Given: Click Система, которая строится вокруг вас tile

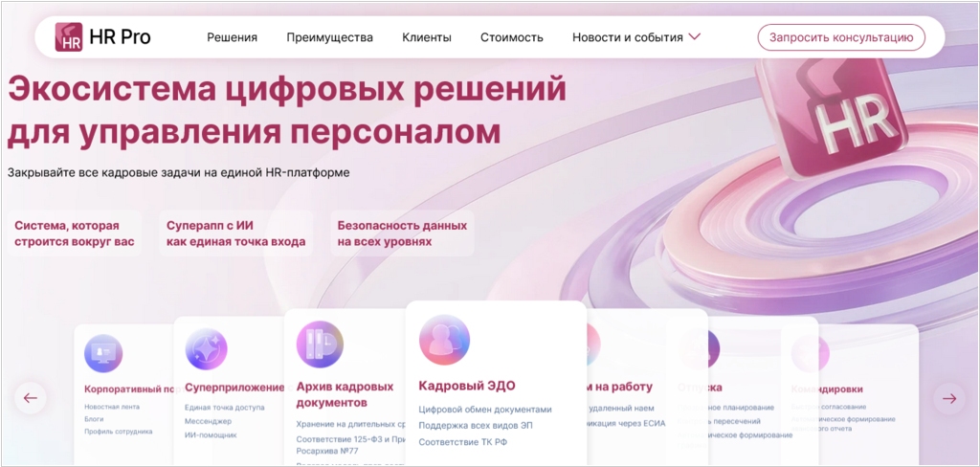Looking at the screenshot, I should (x=74, y=233).
